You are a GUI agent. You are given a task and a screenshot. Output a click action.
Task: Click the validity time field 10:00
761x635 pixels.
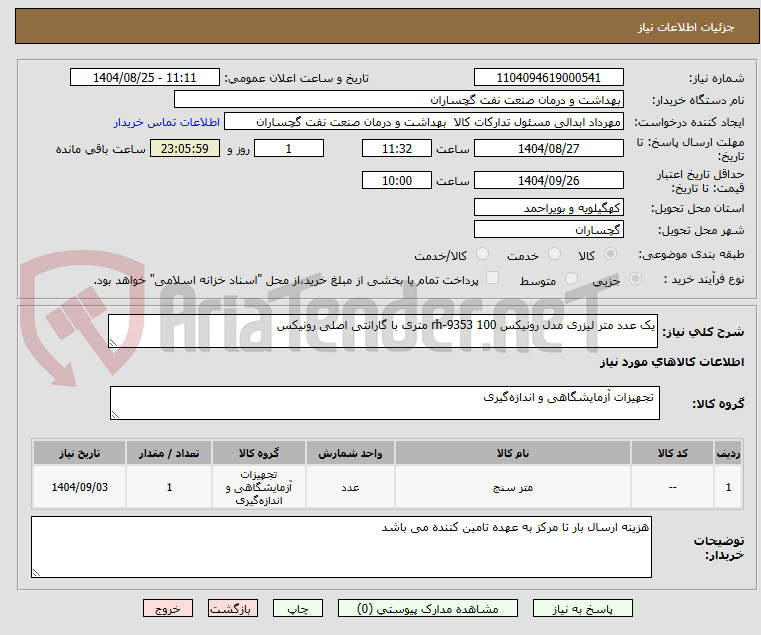coord(397,181)
